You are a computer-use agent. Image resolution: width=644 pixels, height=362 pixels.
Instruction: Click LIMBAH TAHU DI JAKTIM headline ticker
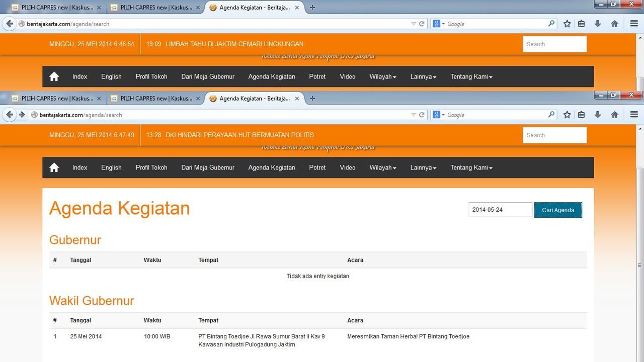(234, 44)
